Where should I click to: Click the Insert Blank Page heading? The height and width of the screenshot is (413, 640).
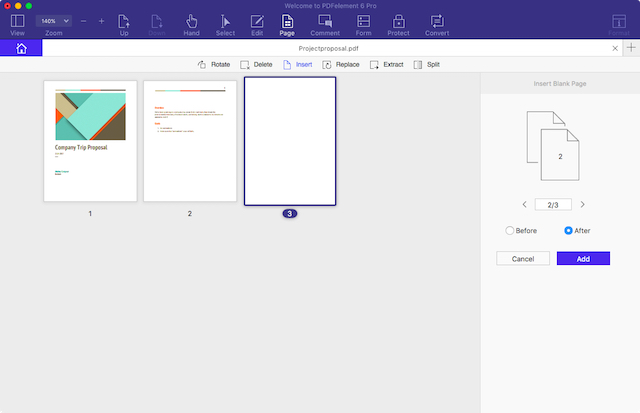point(560,84)
